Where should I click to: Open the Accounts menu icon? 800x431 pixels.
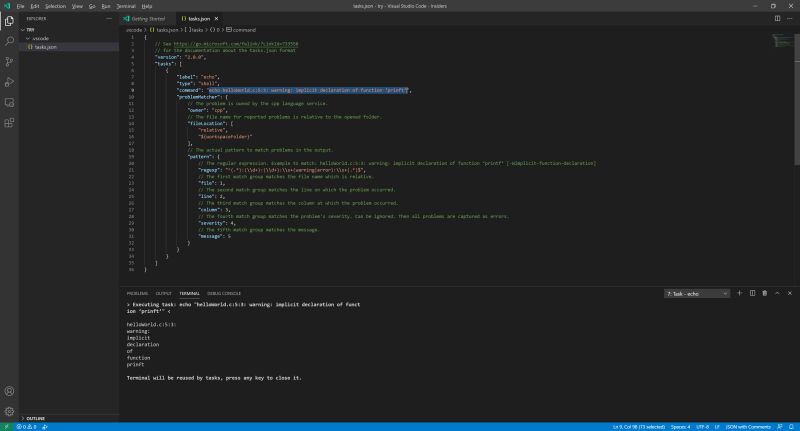click(9, 391)
